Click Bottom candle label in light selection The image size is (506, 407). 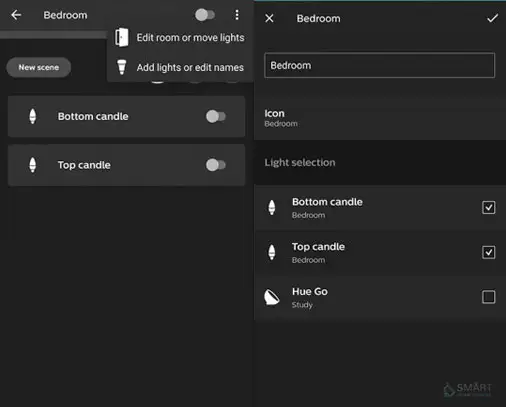pos(327,202)
